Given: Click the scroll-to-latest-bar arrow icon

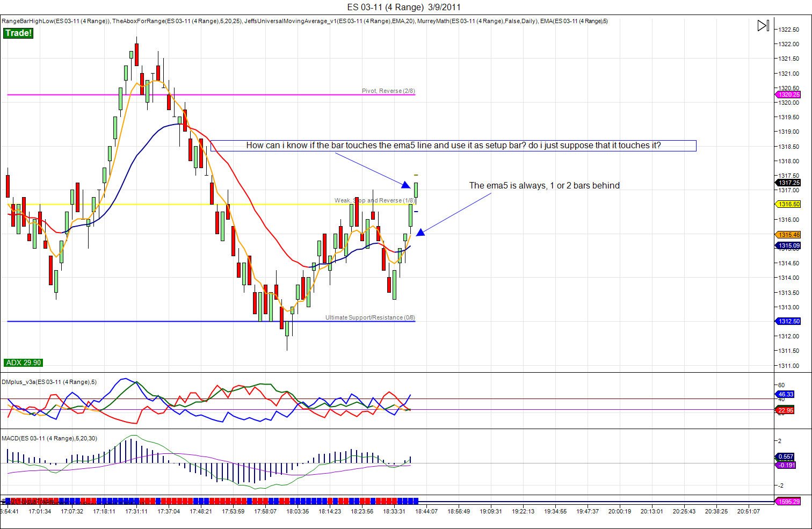Looking at the screenshot, I should [763, 25].
